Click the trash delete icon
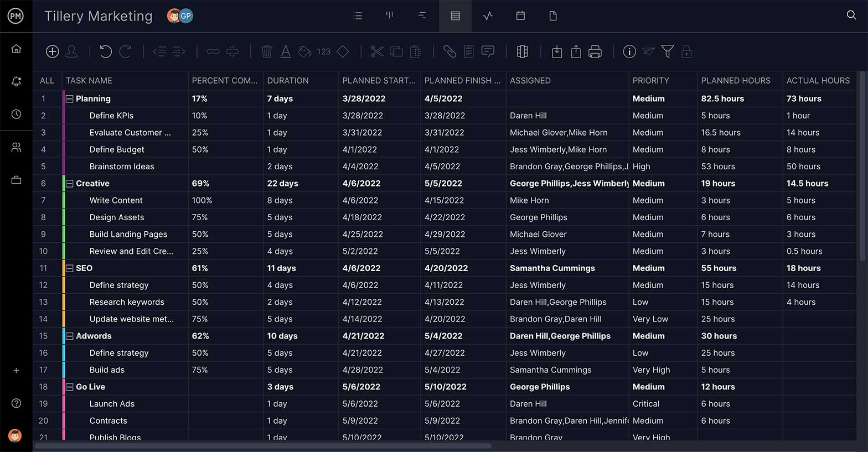868x452 pixels. pos(266,51)
